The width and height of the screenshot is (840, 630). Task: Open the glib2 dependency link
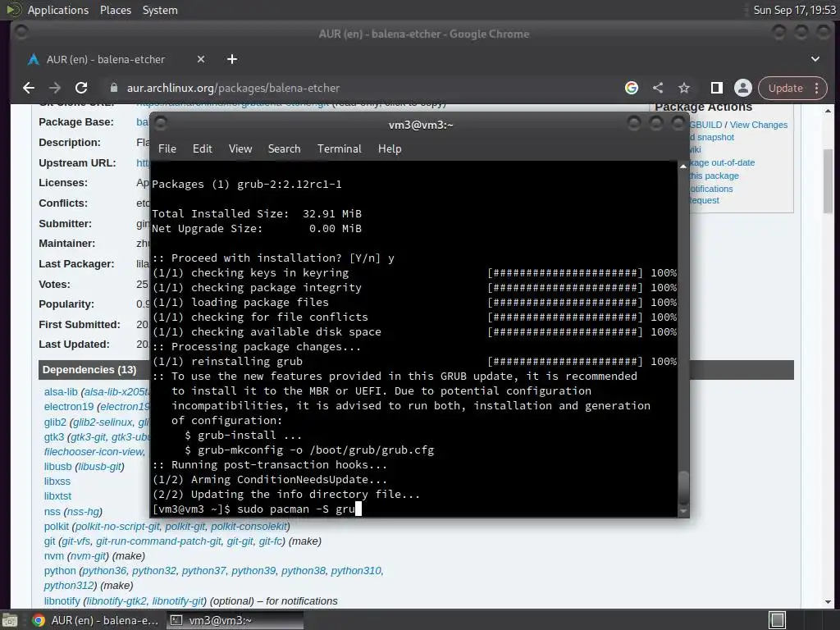55,422
